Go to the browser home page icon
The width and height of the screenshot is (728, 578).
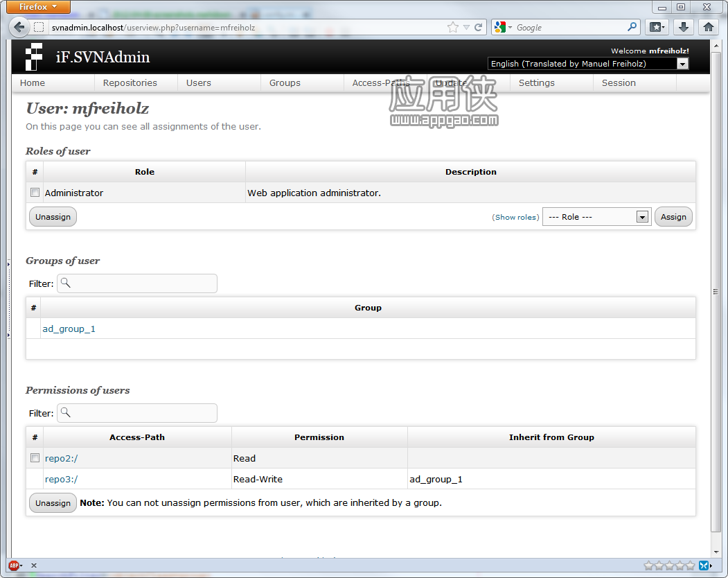click(x=709, y=28)
